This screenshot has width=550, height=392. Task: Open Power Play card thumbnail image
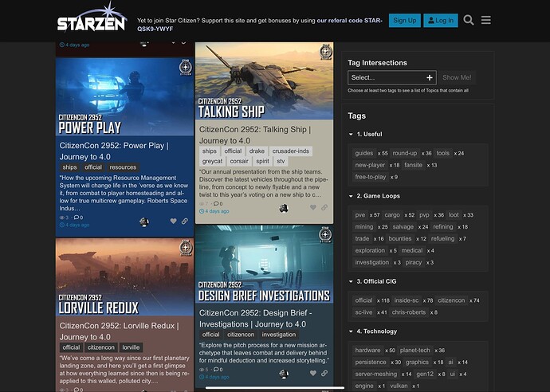(x=124, y=96)
